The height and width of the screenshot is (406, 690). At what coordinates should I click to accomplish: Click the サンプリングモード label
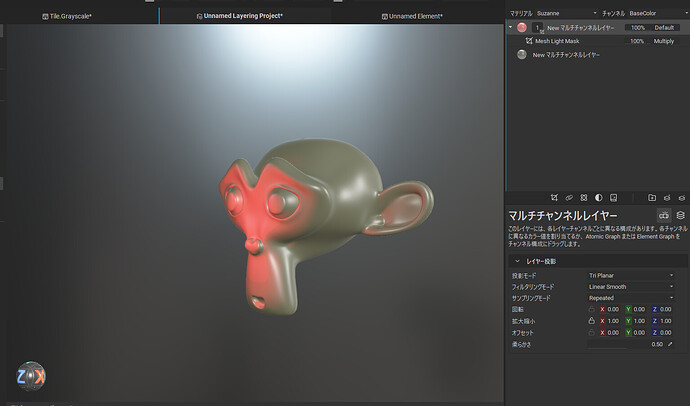pyautogui.click(x=531, y=298)
